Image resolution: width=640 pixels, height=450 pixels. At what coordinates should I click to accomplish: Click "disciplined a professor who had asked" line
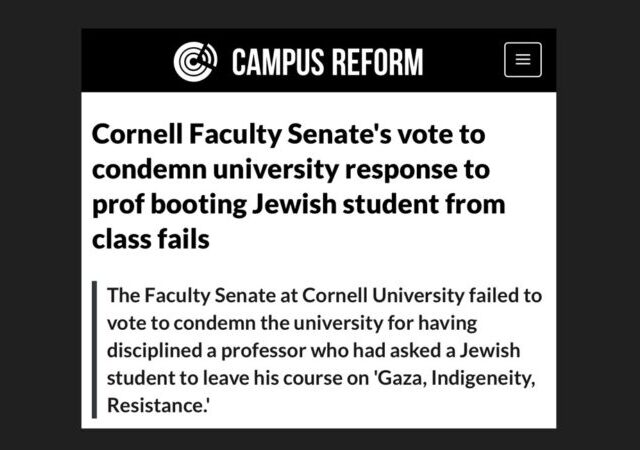(x=311, y=352)
